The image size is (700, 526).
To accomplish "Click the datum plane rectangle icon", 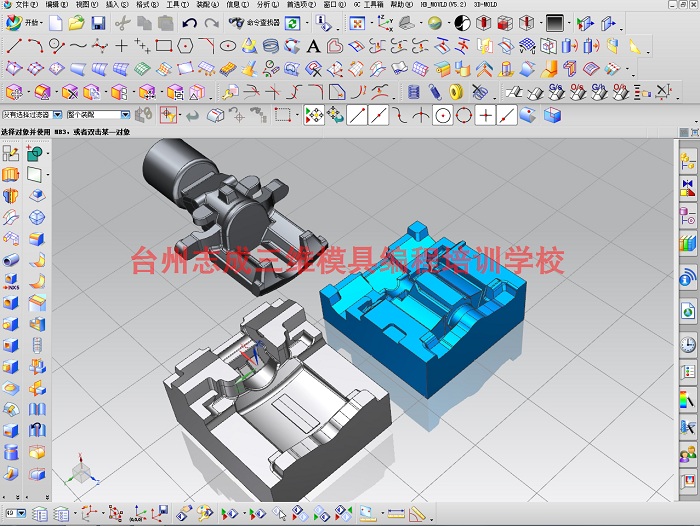I will tap(34, 174).
